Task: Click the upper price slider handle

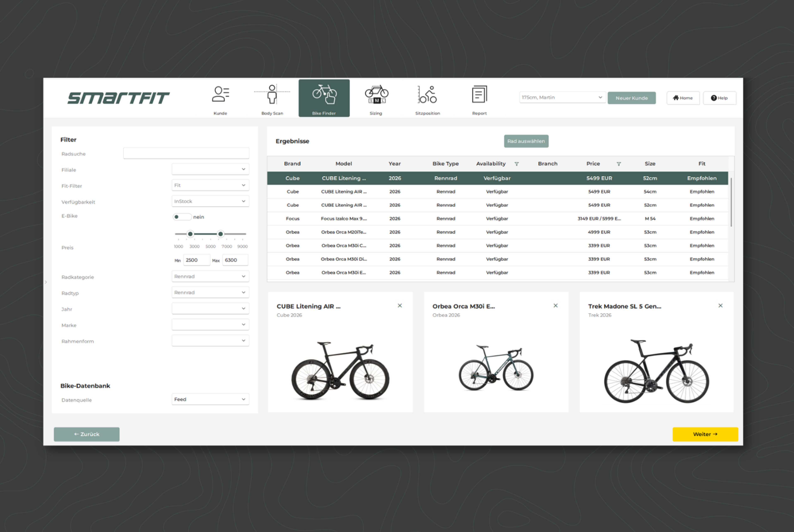Action: (x=221, y=234)
